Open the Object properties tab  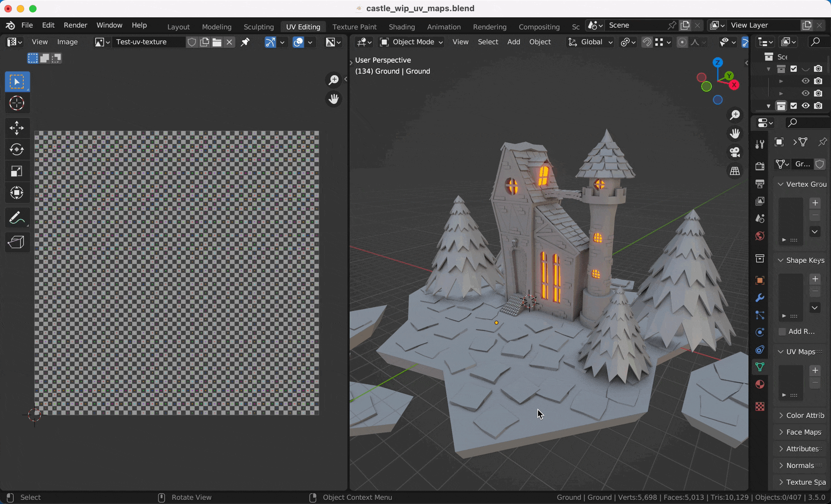pos(760,280)
